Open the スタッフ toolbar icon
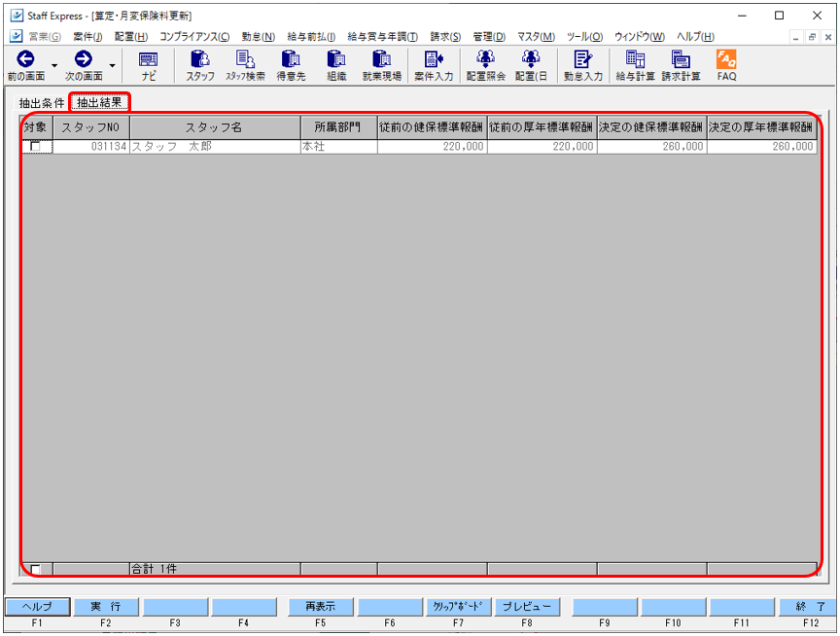840x636 pixels. (200, 65)
